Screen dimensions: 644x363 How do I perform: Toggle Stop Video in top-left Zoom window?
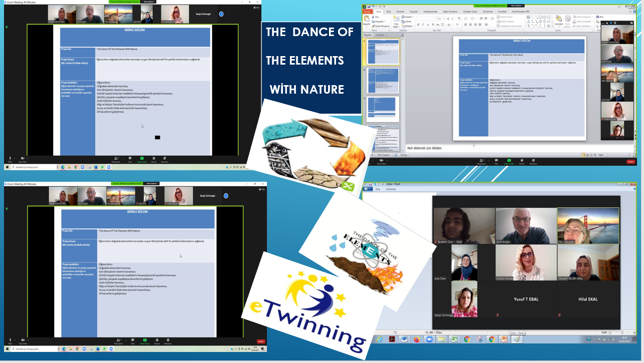pyautogui.click(x=22, y=159)
